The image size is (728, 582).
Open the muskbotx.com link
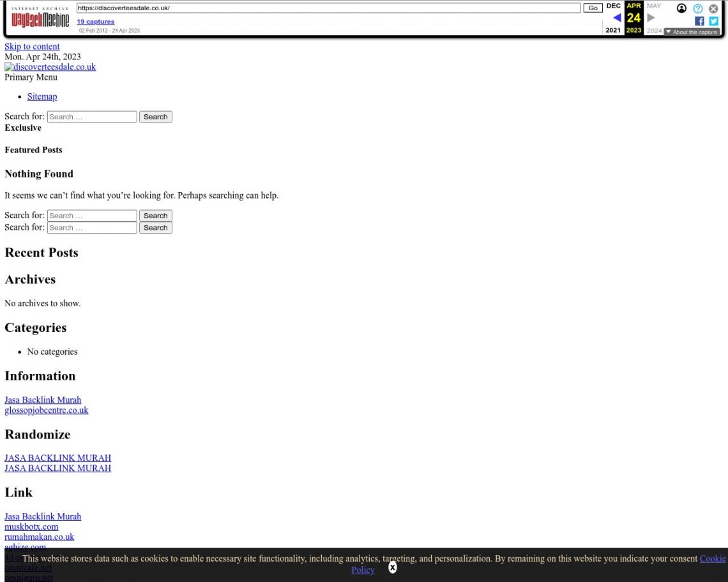click(x=31, y=526)
